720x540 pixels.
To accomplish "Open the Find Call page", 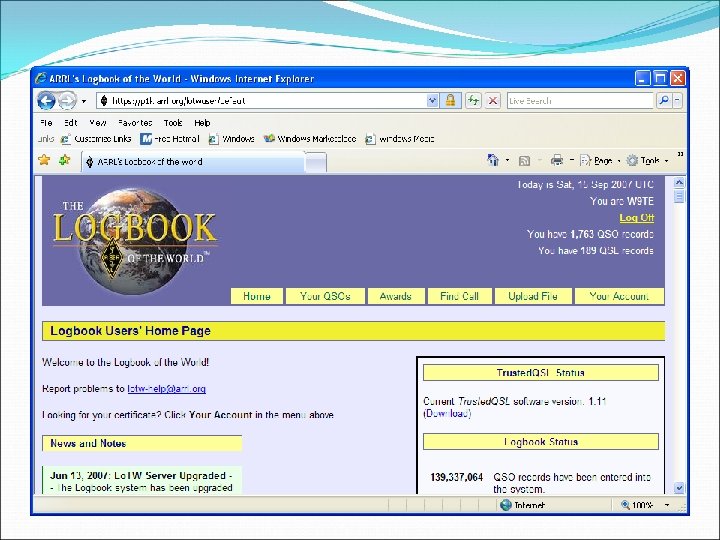I will click(x=459, y=296).
